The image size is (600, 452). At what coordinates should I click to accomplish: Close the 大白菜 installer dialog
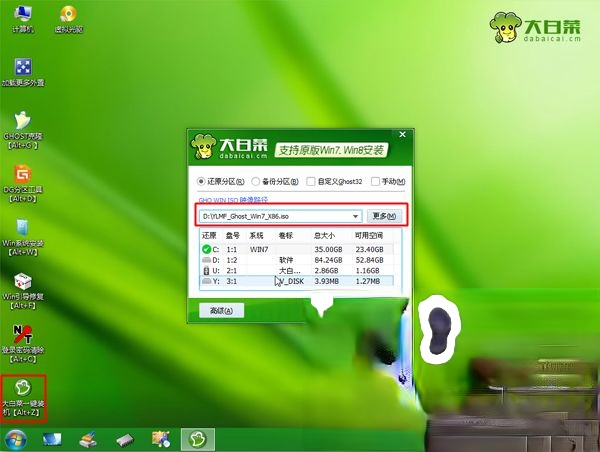[x=403, y=134]
